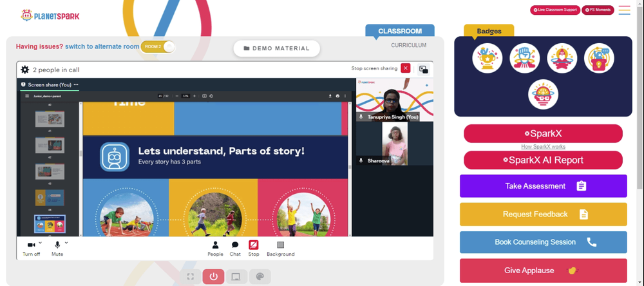
Task: Open Live Classroom Support
Action: [555, 10]
